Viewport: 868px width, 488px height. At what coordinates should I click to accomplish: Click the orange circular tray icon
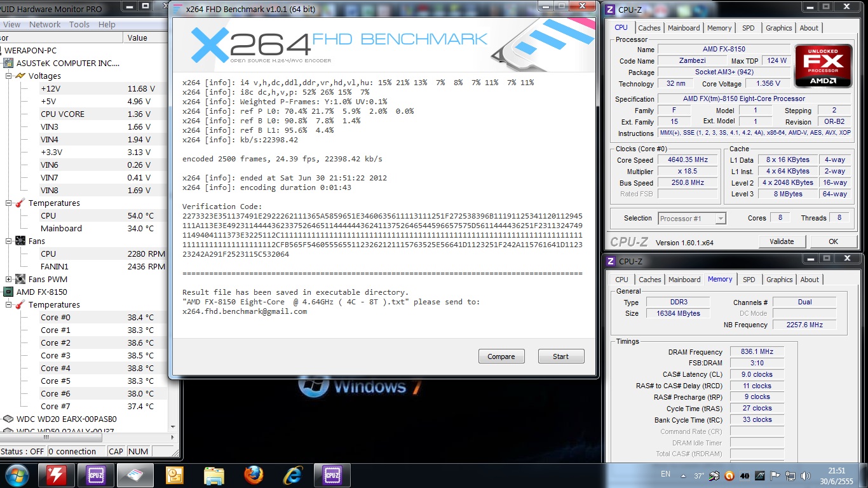point(729,475)
